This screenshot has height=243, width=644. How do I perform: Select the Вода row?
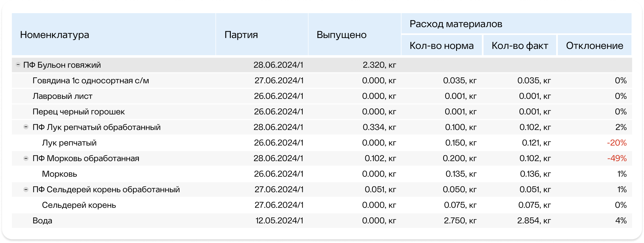pyautogui.click(x=322, y=220)
